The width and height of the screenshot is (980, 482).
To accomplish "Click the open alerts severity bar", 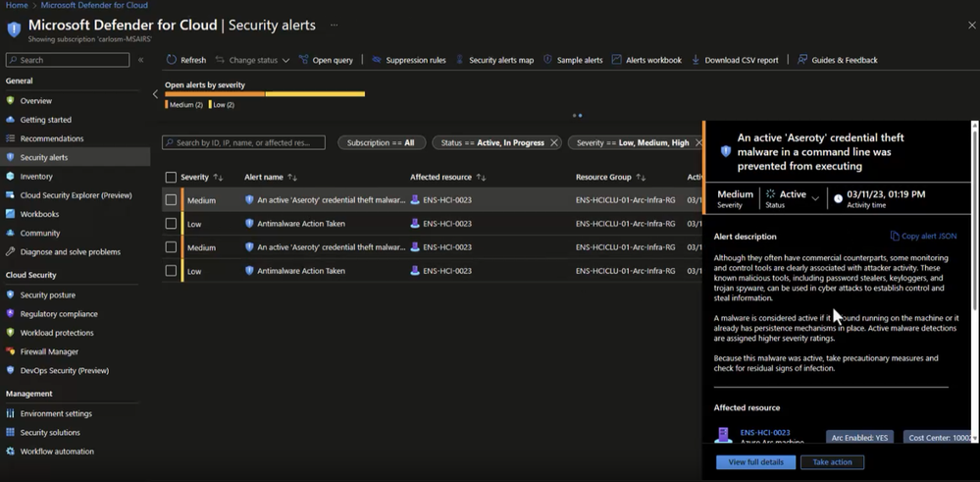I will [265, 94].
